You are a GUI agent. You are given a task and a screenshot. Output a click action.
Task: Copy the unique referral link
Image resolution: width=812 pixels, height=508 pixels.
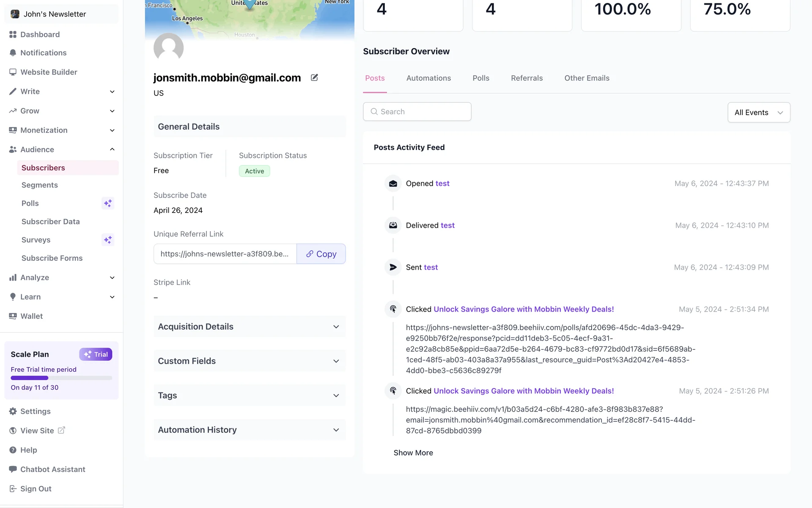tap(321, 254)
